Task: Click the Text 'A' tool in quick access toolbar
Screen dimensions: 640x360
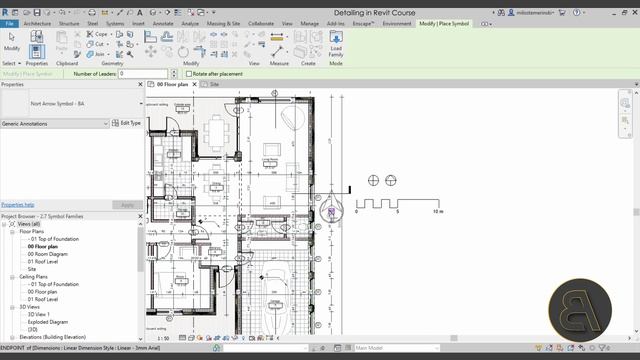Action: [140, 13]
